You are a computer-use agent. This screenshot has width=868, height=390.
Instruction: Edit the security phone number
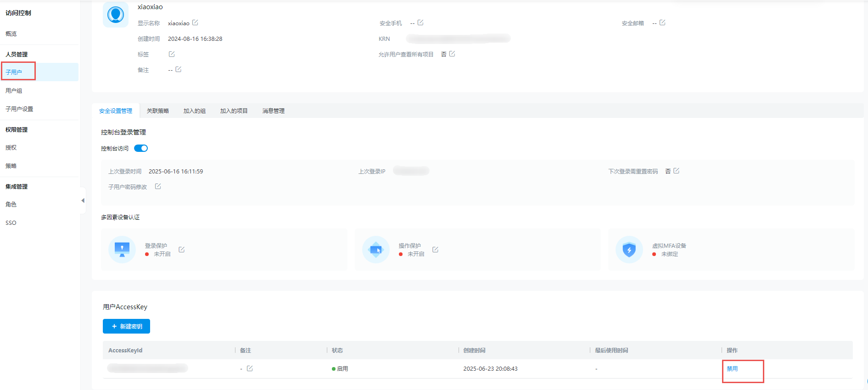click(x=420, y=22)
